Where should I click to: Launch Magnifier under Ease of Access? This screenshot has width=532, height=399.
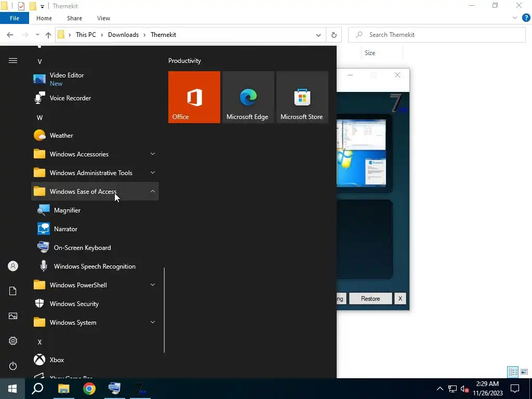tap(95, 210)
